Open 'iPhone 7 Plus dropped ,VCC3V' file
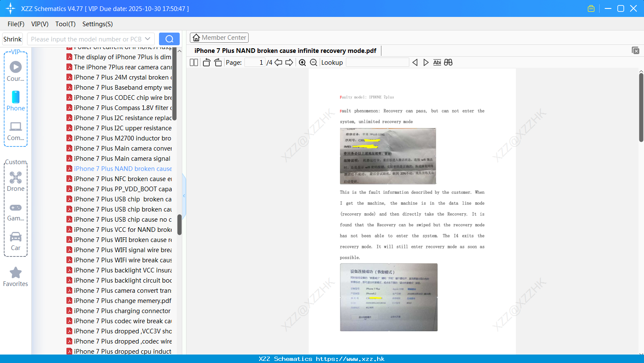 click(119, 331)
